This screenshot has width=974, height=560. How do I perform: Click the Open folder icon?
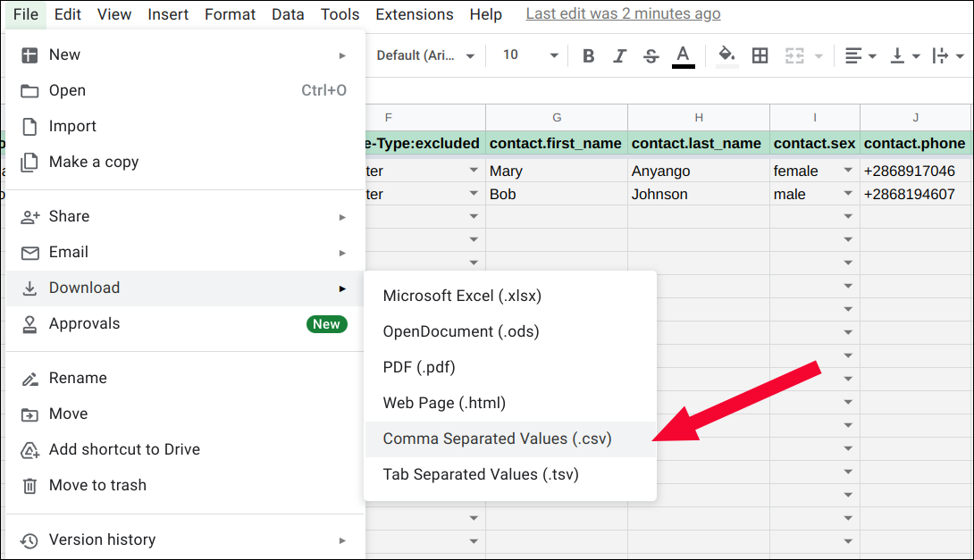[x=29, y=91]
